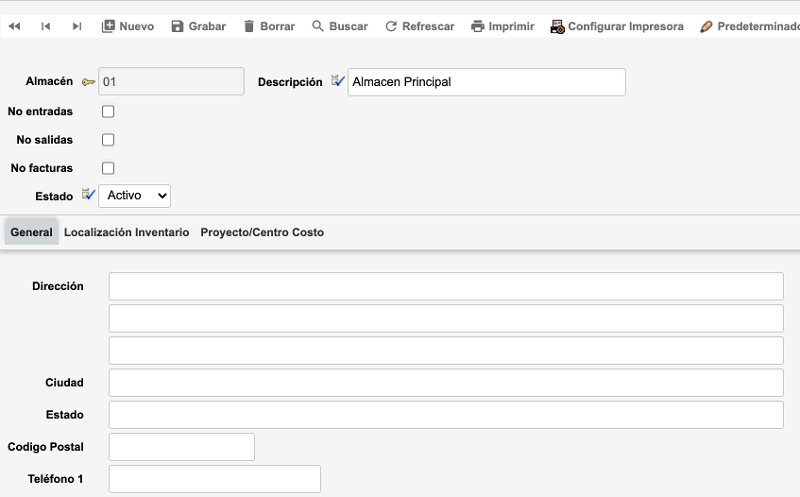The image size is (800, 497).
Task: Select the General tab
Action: pyautogui.click(x=31, y=232)
